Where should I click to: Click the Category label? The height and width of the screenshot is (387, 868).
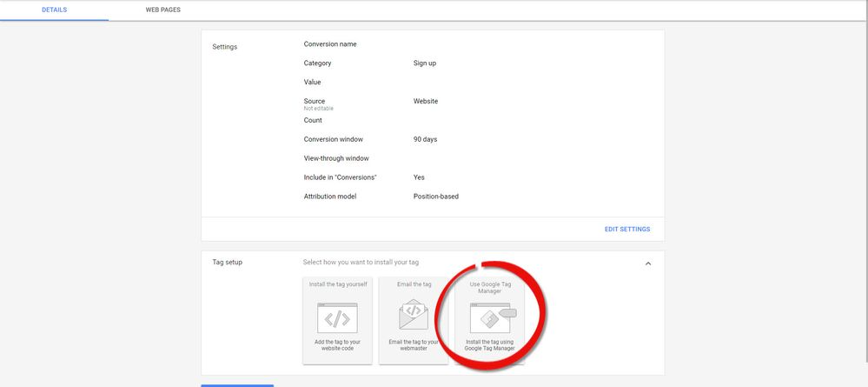coord(317,63)
